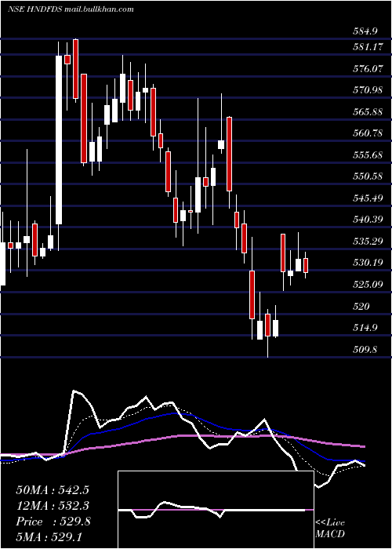Click the 530.19 price axis label

click(368, 263)
